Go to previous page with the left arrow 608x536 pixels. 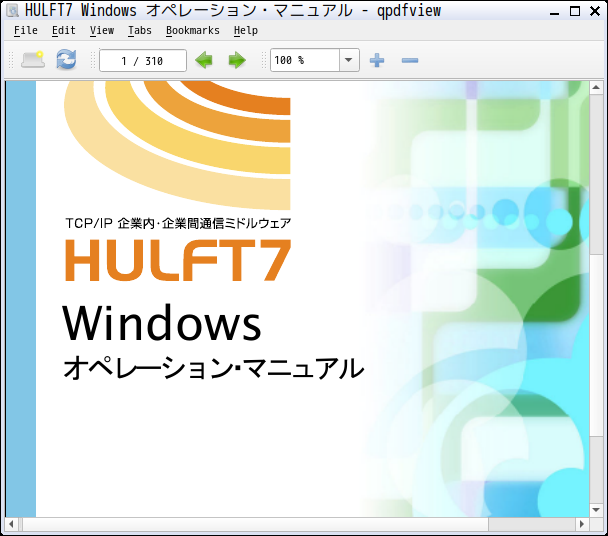pyautogui.click(x=204, y=61)
